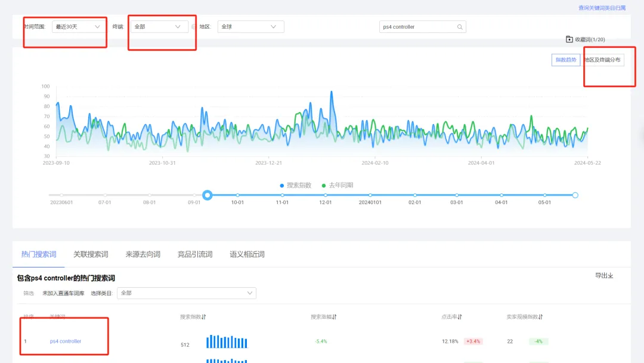This screenshot has height=363, width=644.
Task: Expand the 地区 全球 dropdown
Action: click(x=250, y=27)
